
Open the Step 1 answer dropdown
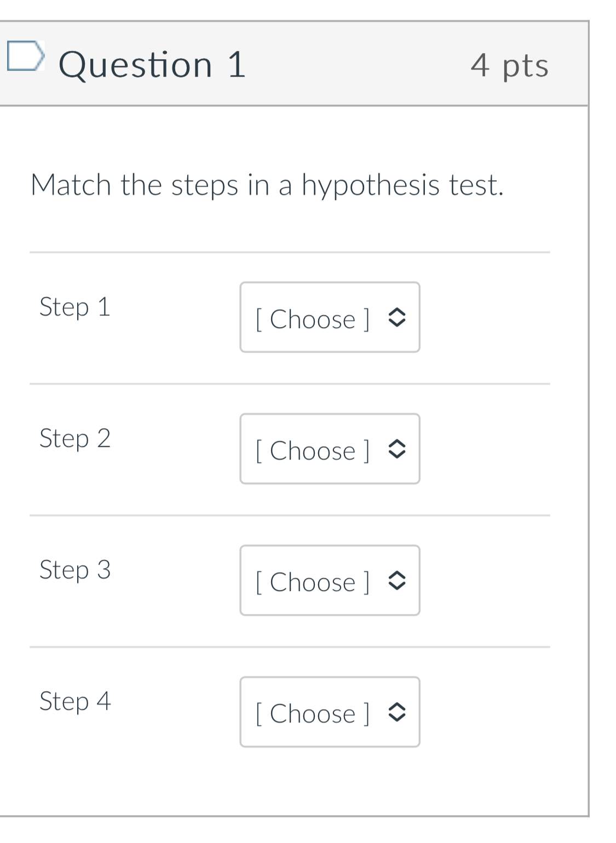click(330, 318)
